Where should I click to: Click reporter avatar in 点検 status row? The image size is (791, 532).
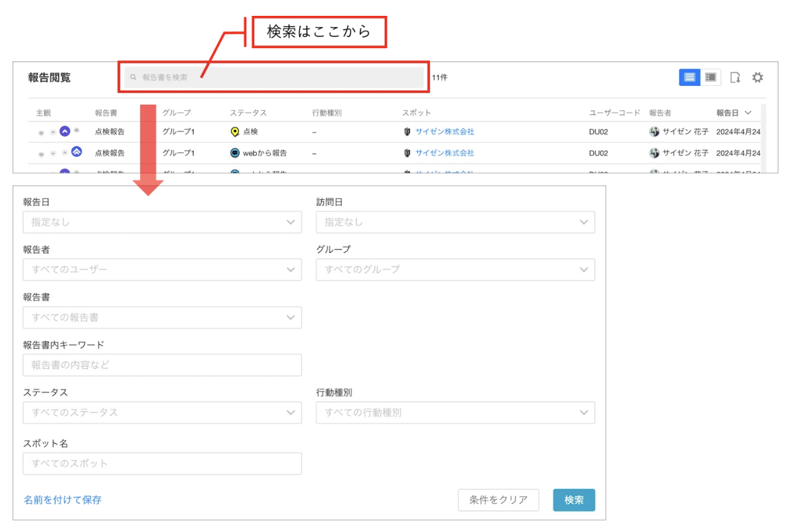(654, 131)
